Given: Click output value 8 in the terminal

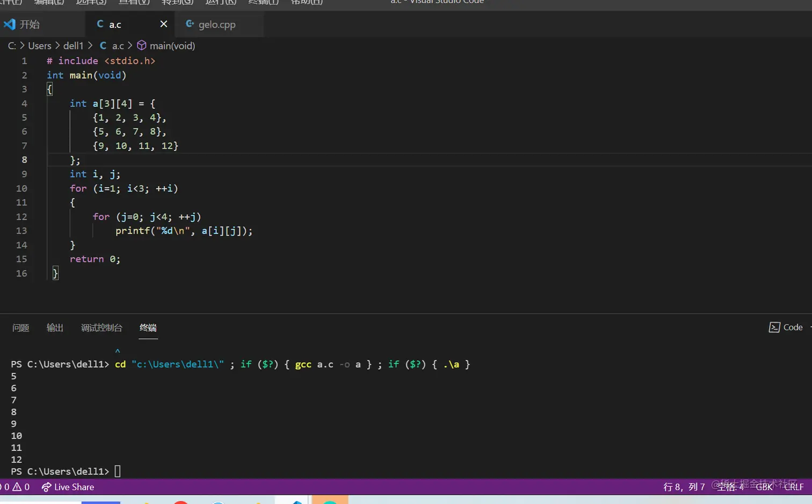Looking at the screenshot, I should pyautogui.click(x=14, y=412).
